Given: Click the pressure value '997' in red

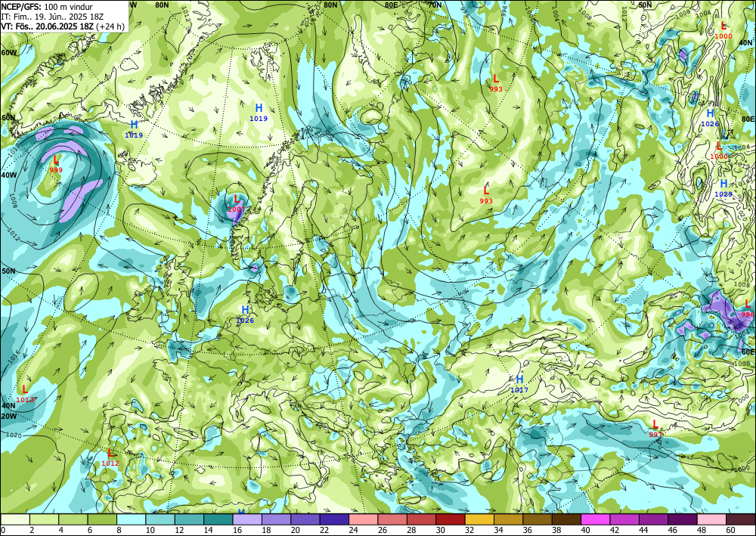Looking at the screenshot, I should pos(655,434).
